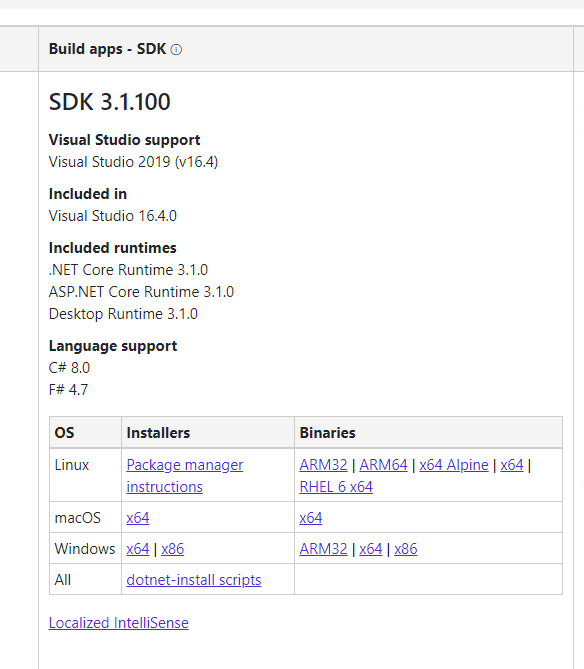Download RHEL 6 x64 binaries
This screenshot has height=669, width=584.
click(x=336, y=487)
